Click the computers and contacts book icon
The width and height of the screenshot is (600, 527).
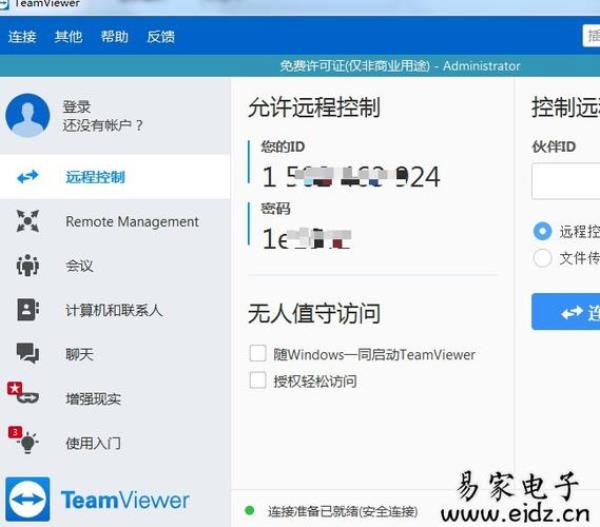pos(28,309)
